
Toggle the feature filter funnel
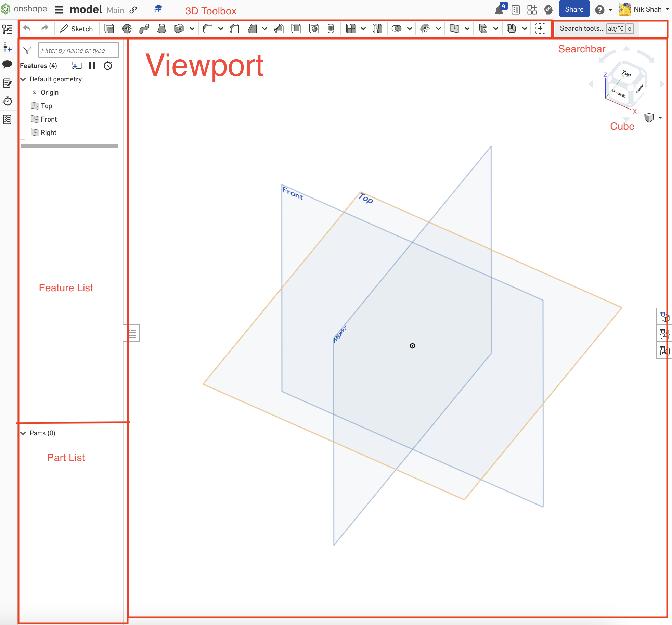pos(27,50)
